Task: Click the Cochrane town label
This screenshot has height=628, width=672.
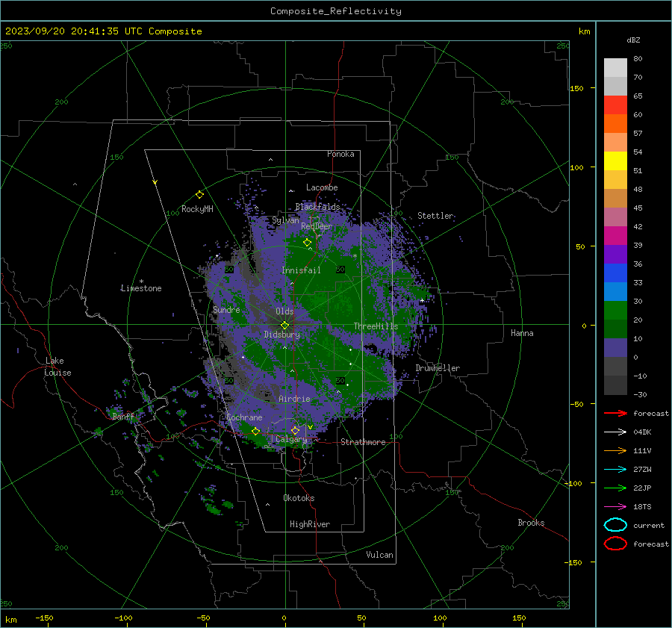Action: pyautogui.click(x=244, y=417)
